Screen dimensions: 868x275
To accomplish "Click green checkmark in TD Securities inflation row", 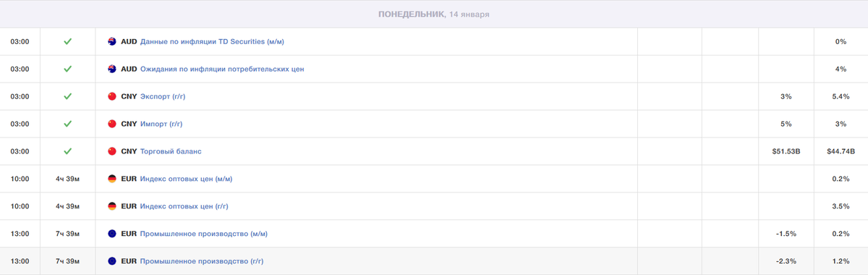I will 67,41.
